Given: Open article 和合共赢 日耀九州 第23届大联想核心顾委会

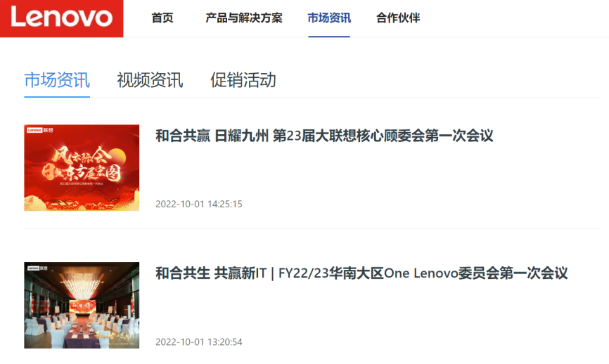Looking at the screenshot, I should 324,136.
